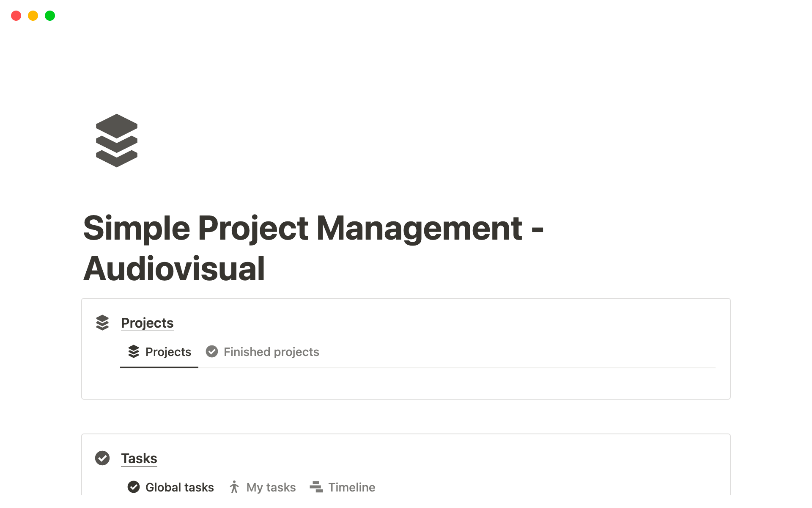This screenshot has height=508, width=812.
Task: Click the word Audiovisual in the title
Action: [174, 269]
